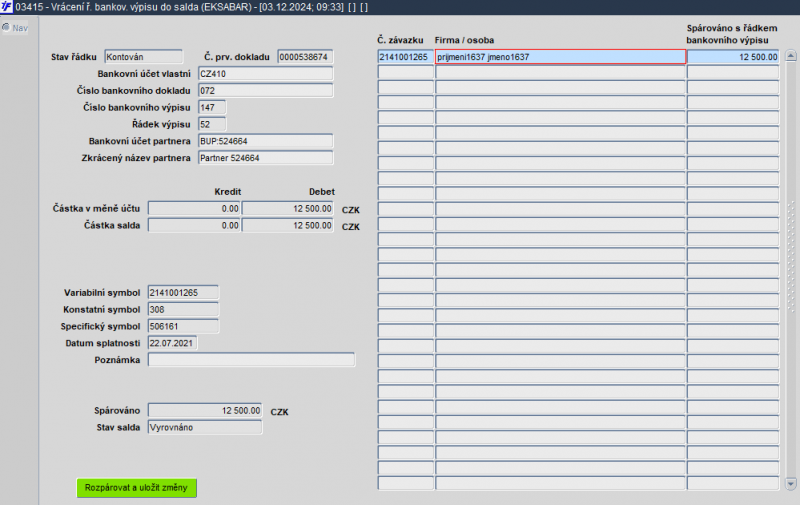Click the Debet column label
The image size is (800, 505).
point(322,192)
